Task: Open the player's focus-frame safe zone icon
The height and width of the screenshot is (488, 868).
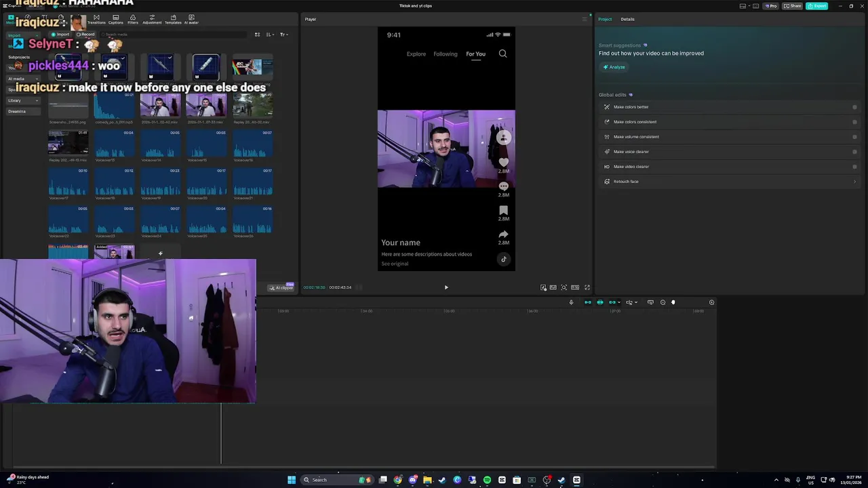Action: pos(564,287)
